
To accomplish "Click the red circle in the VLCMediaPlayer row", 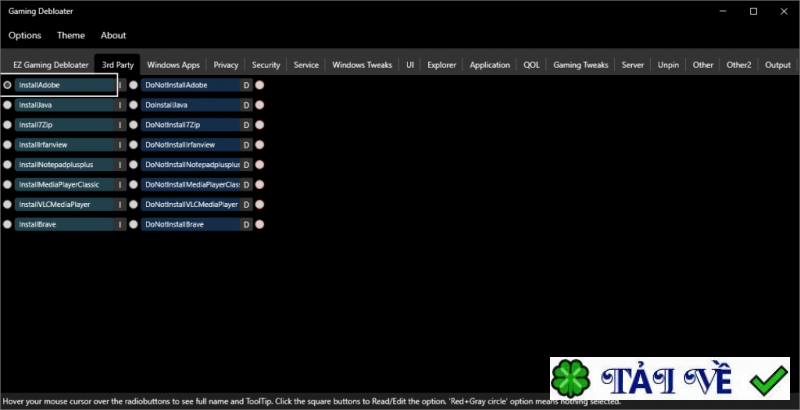I will point(260,204).
